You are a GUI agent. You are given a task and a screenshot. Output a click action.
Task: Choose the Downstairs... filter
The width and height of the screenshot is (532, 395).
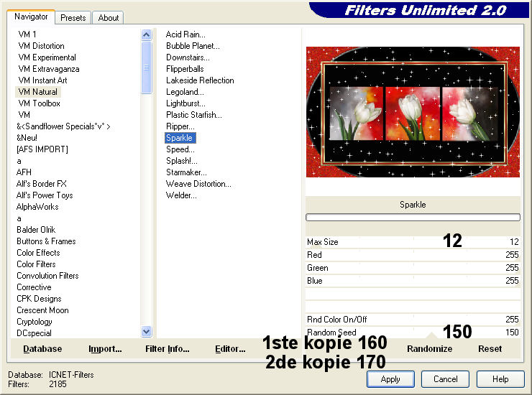point(188,57)
